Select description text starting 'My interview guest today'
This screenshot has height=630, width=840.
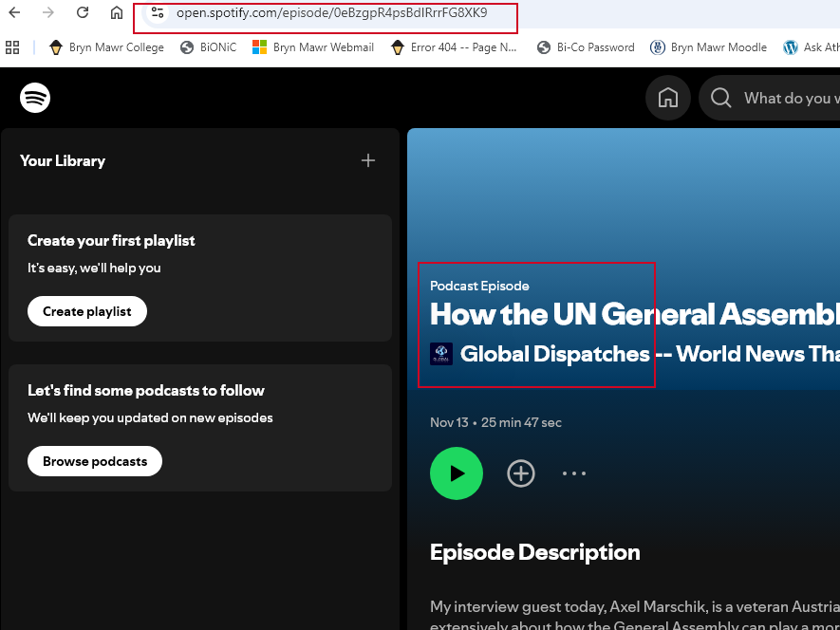635,615
